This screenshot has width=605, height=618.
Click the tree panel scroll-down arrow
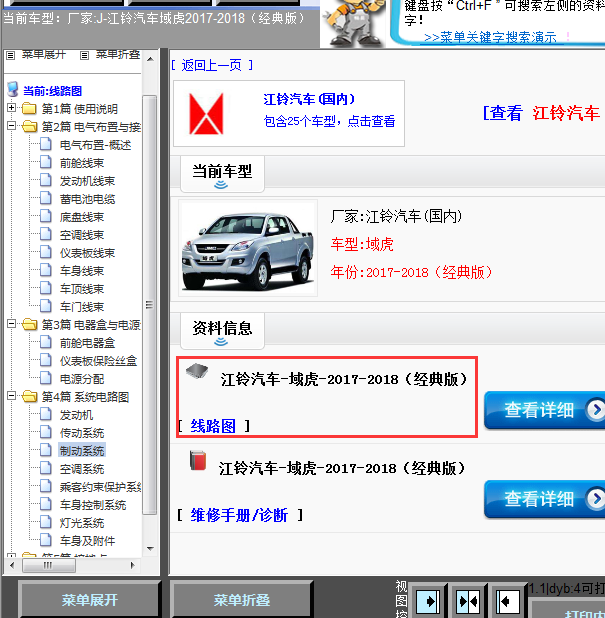(x=150, y=548)
